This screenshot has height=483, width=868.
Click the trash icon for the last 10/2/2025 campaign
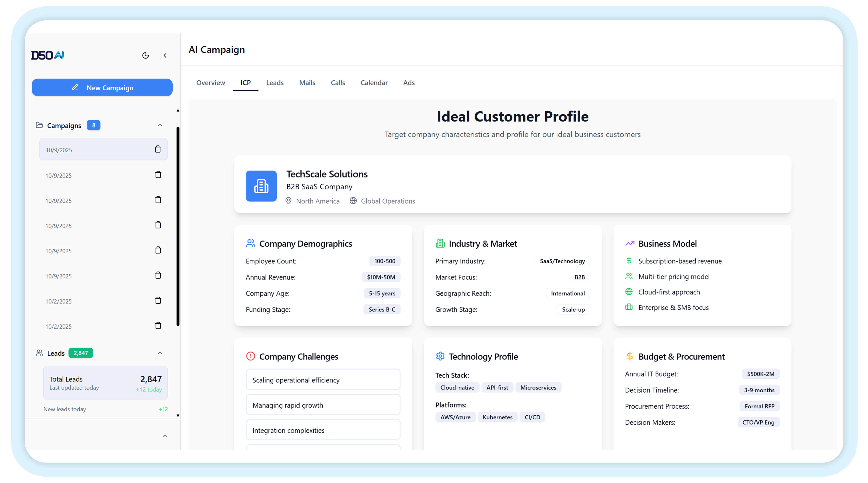tap(158, 326)
